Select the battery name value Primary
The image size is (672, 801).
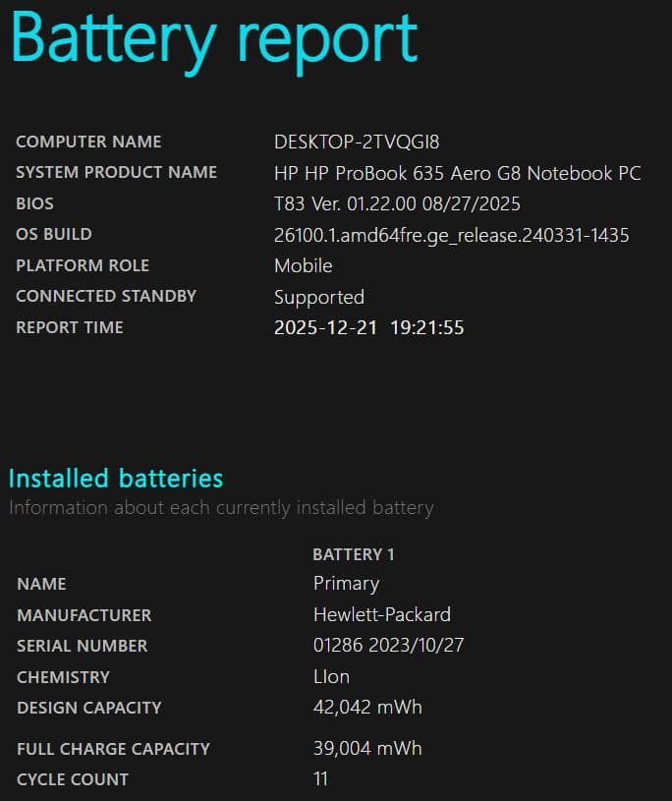pos(346,583)
